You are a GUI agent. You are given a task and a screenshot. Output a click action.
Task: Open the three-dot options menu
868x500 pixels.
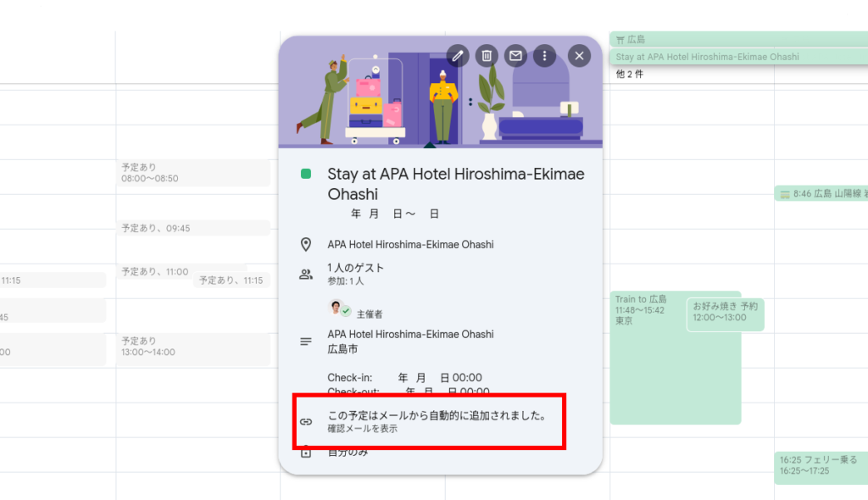pyautogui.click(x=545, y=56)
